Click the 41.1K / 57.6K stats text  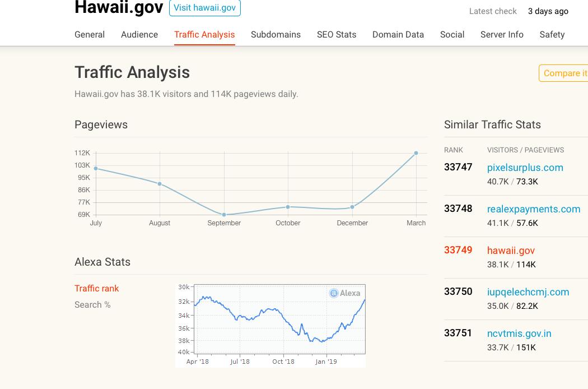click(512, 223)
